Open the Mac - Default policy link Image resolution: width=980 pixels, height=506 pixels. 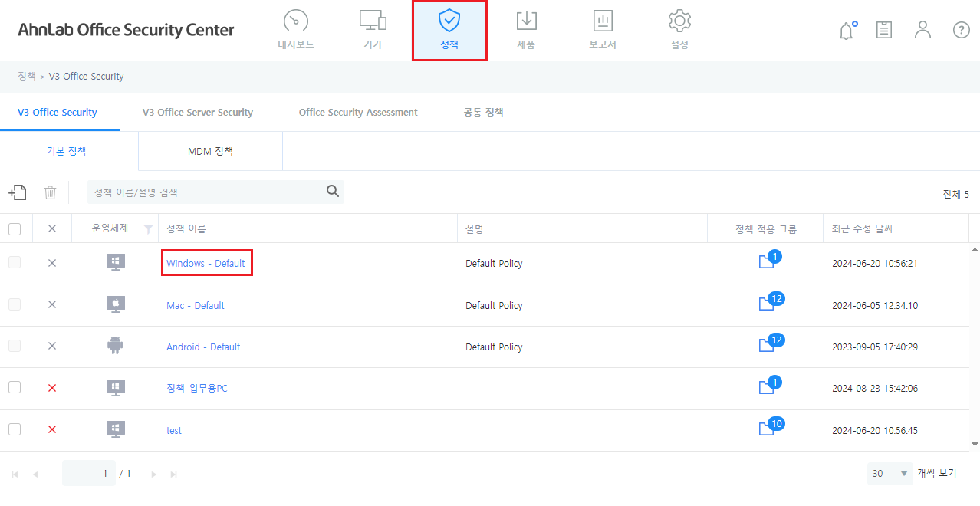pyautogui.click(x=196, y=305)
